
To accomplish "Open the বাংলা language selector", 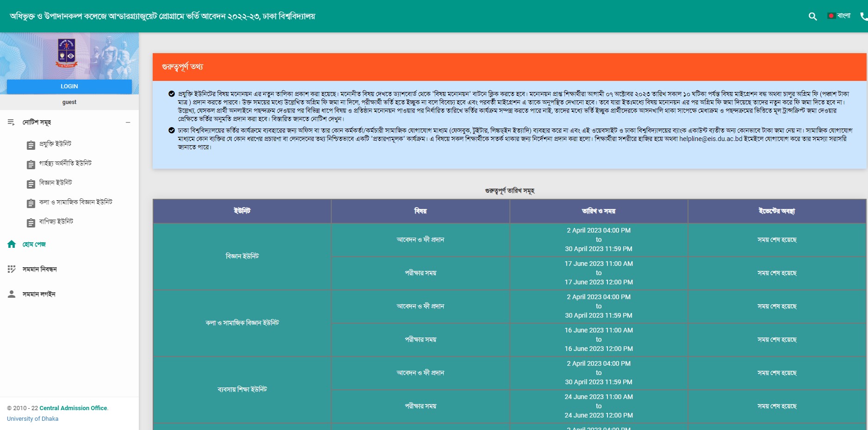I will (843, 16).
